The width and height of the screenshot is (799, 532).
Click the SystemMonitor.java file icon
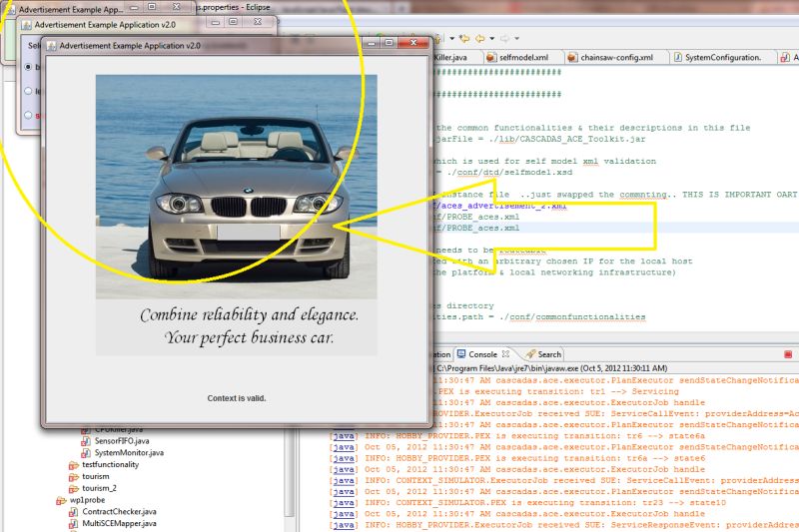[86, 453]
